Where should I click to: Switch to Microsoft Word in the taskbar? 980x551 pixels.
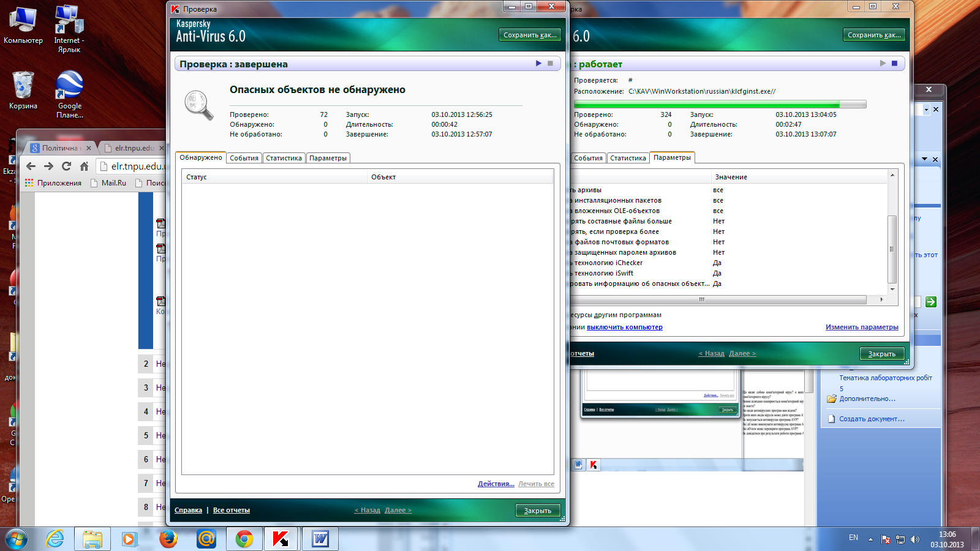click(320, 539)
